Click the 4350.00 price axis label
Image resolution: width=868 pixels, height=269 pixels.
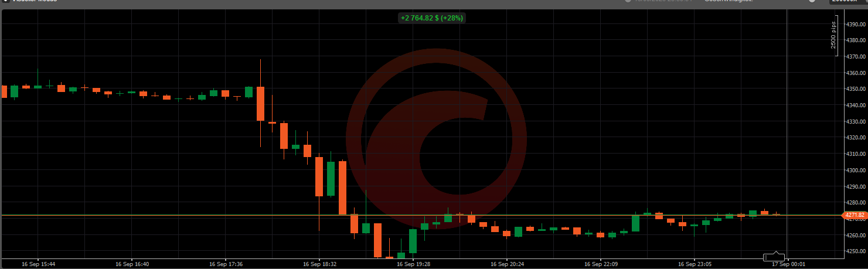(856, 89)
